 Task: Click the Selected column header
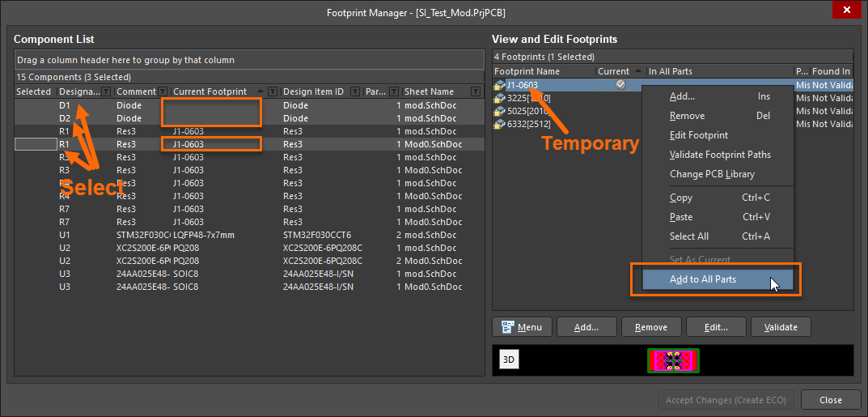36,91
